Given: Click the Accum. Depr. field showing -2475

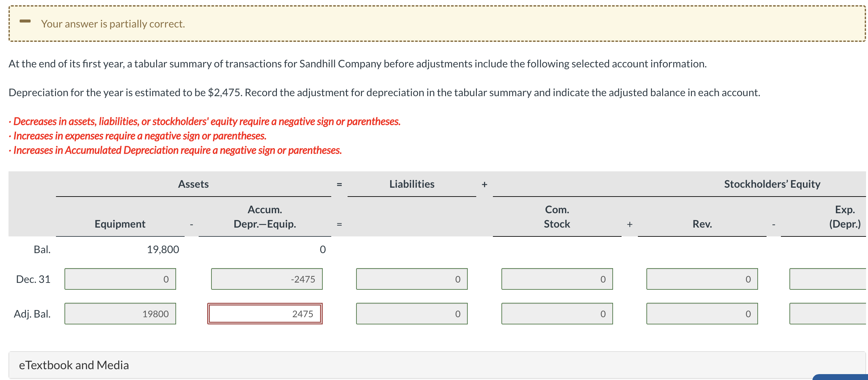Looking at the screenshot, I should point(266,279).
